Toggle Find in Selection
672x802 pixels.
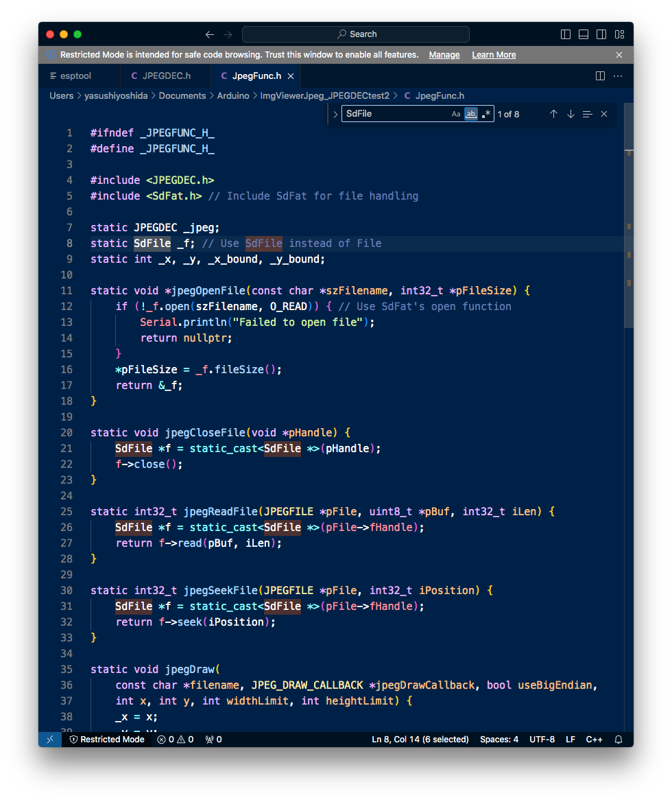[587, 114]
